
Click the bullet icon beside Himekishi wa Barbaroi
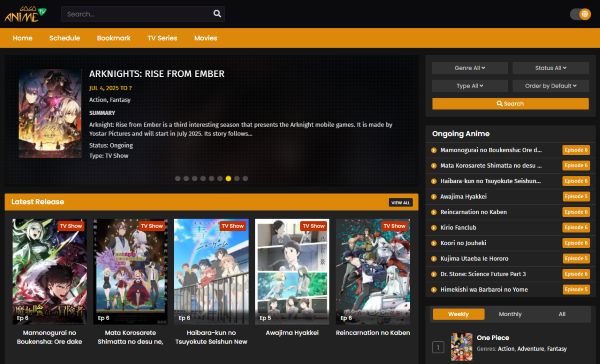tap(434, 290)
